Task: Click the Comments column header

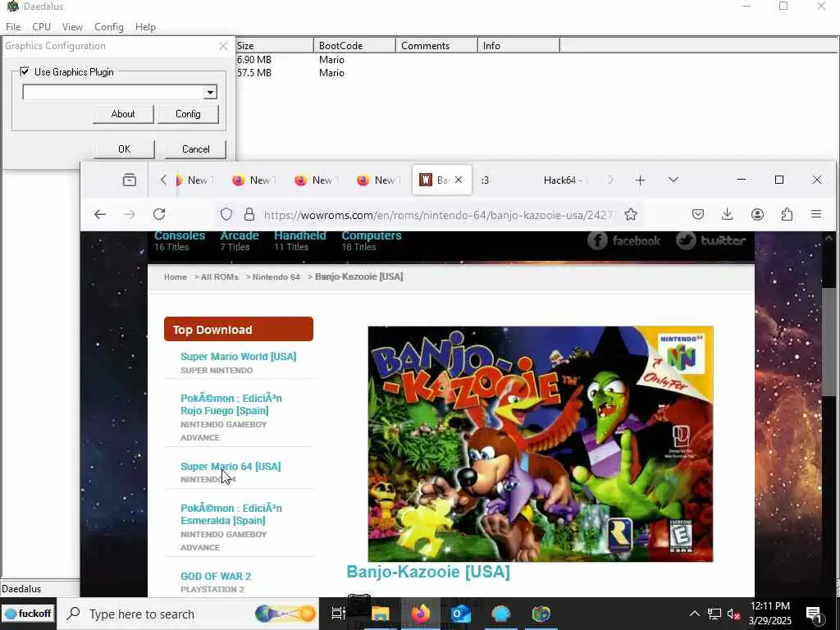Action: point(436,46)
